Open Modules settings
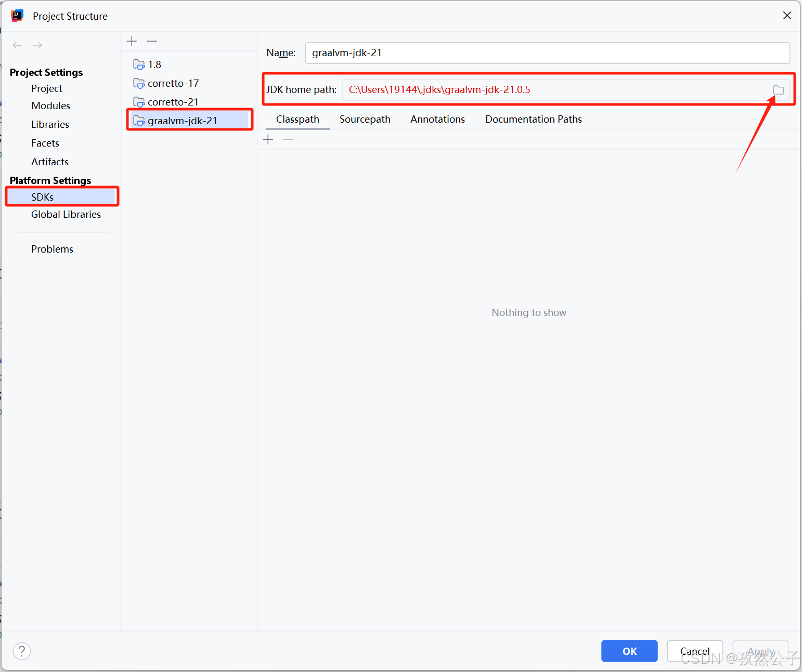This screenshot has width=802, height=672. pos(50,106)
